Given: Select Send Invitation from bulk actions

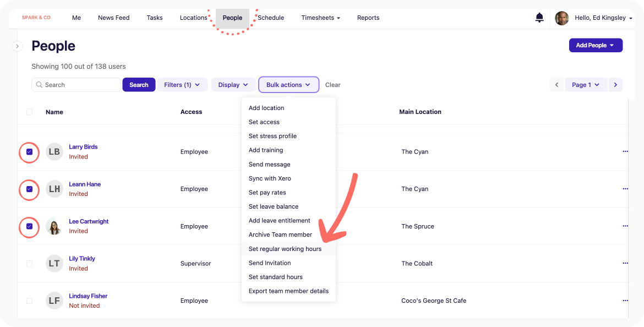Looking at the screenshot, I should click(270, 263).
